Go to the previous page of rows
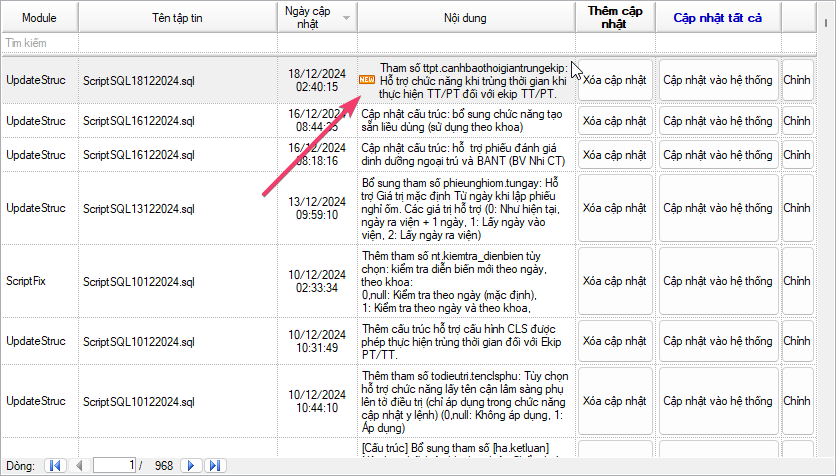The width and height of the screenshot is (836, 476). (x=79, y=465)
